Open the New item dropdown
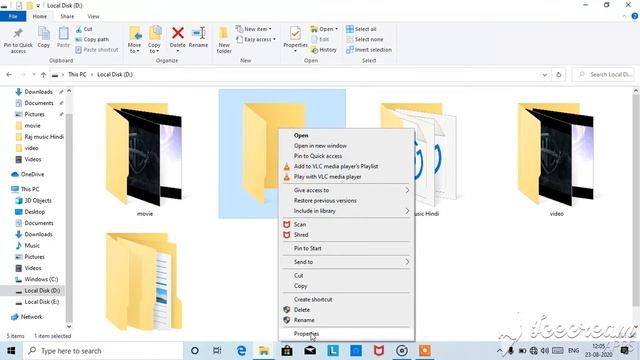640x360 pixels. pos(253,29)
